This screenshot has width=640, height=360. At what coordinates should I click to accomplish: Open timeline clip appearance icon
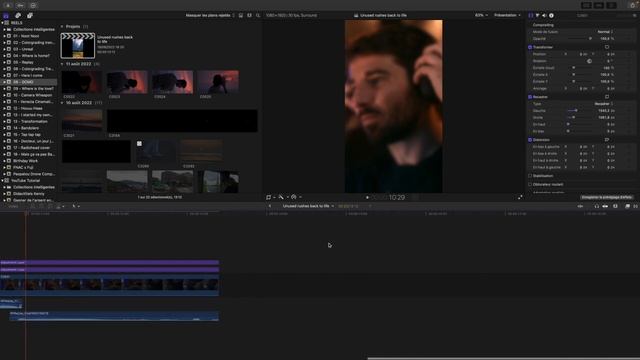coord(616,207)
